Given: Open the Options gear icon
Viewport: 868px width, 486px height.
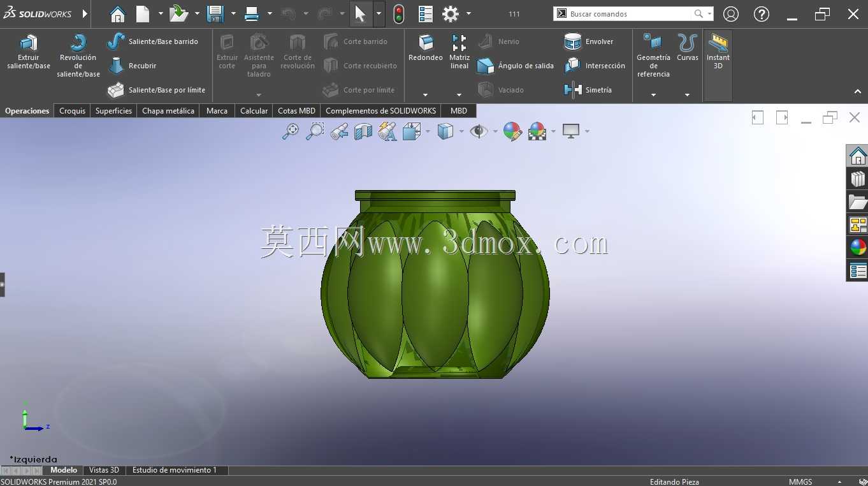Looking at the screenshot, I should [x=451, y=14].
